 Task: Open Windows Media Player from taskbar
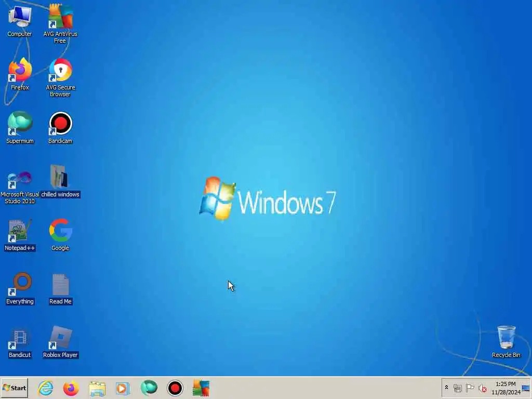[123, 388]
